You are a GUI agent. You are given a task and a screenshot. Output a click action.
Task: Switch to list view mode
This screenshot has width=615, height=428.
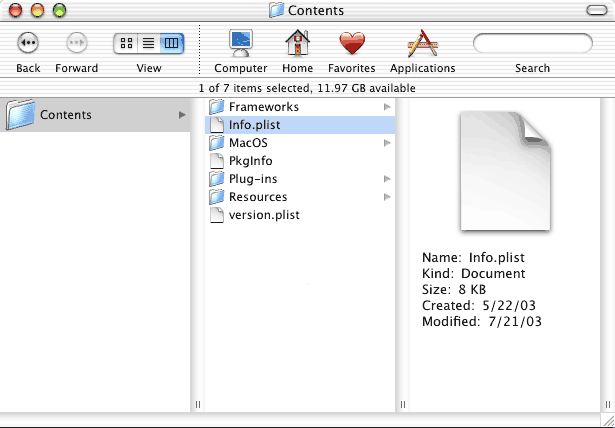(149, 43)
